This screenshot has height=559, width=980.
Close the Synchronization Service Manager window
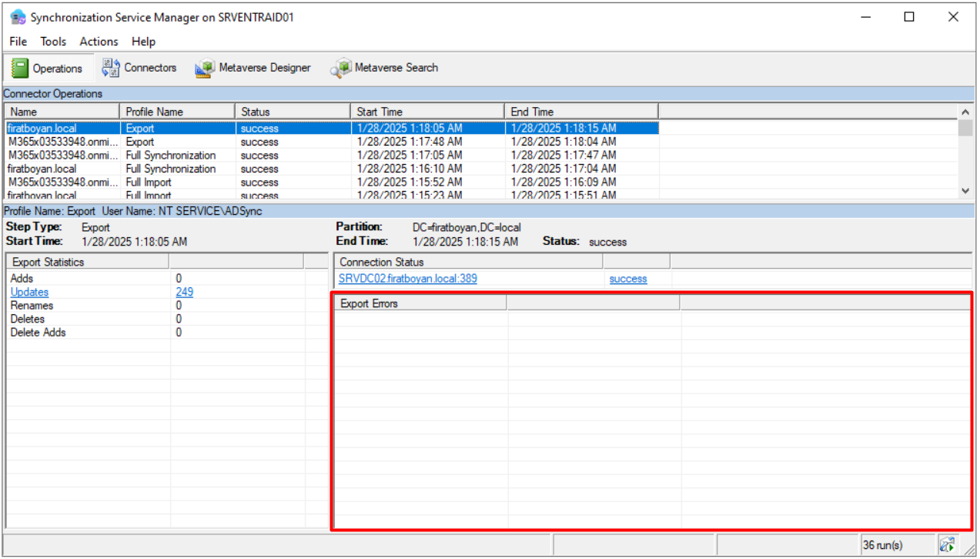tap(953, 17)
